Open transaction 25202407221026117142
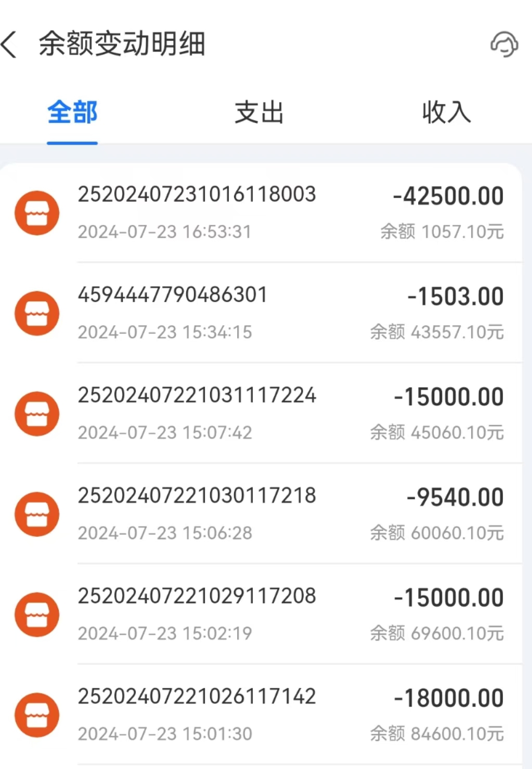 pos(197,697)
